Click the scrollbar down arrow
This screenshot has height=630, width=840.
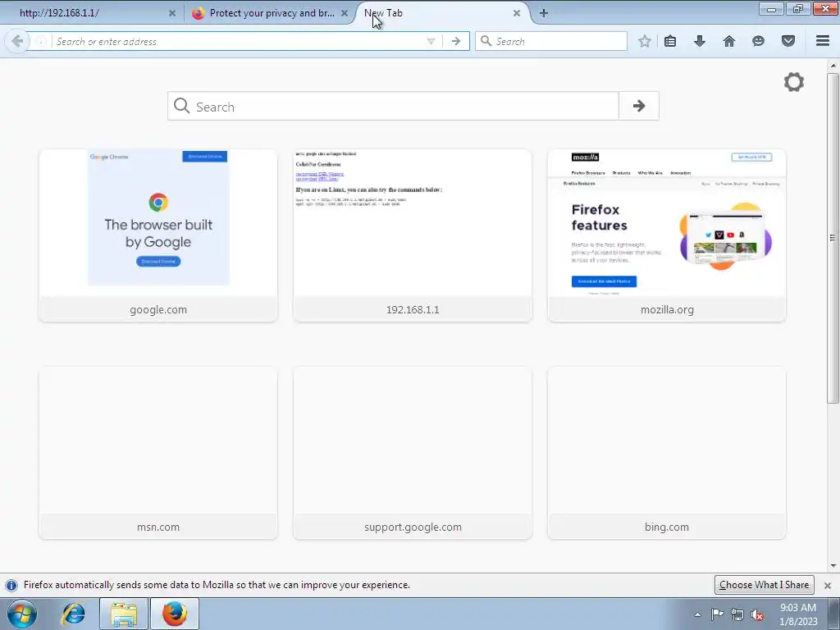pos(833,565)
